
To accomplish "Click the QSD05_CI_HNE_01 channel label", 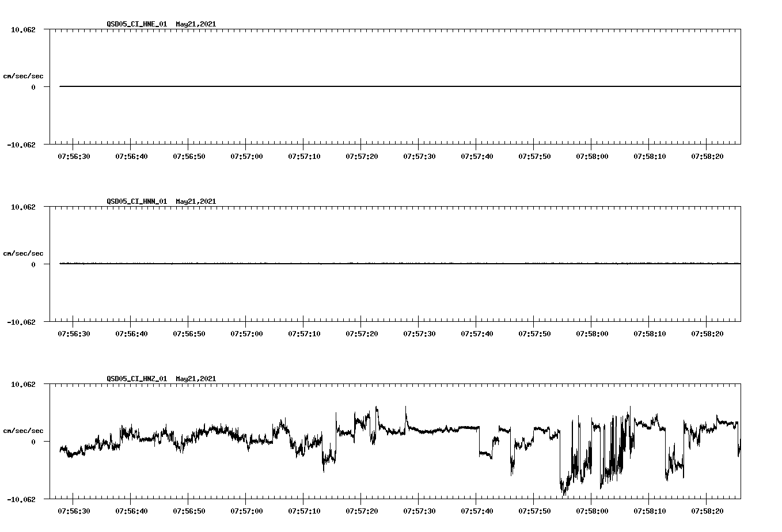I will (x=137, y=24).
